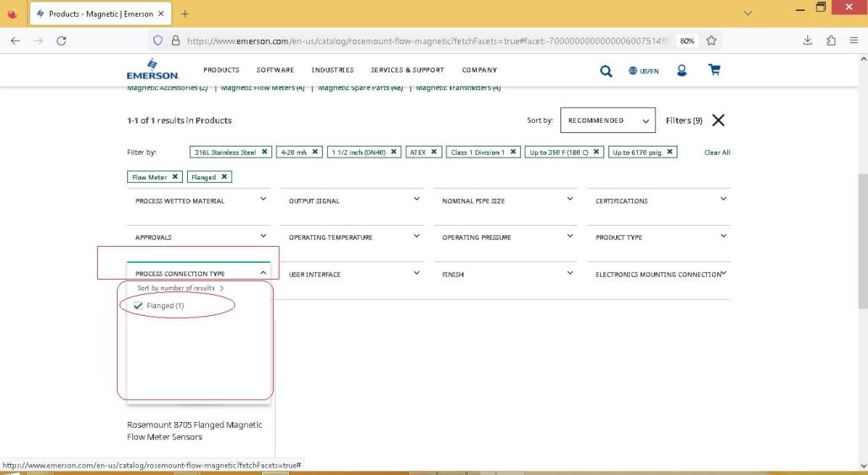The width and height of the screenshot is (868, 475).
Task: Close the Products - Magnetic tab
Action: [161, 13]
